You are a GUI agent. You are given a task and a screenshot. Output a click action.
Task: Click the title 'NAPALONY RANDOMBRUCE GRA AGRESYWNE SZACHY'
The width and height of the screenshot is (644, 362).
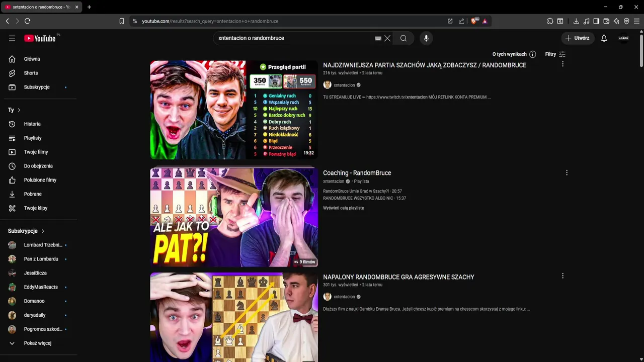tap(398, 277)
